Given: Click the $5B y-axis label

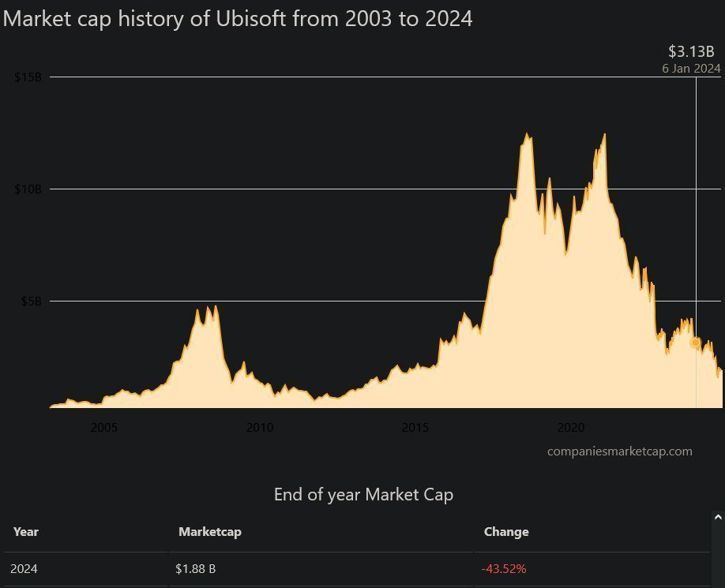Looking at the screenshot, I should (x=31, y=301).
